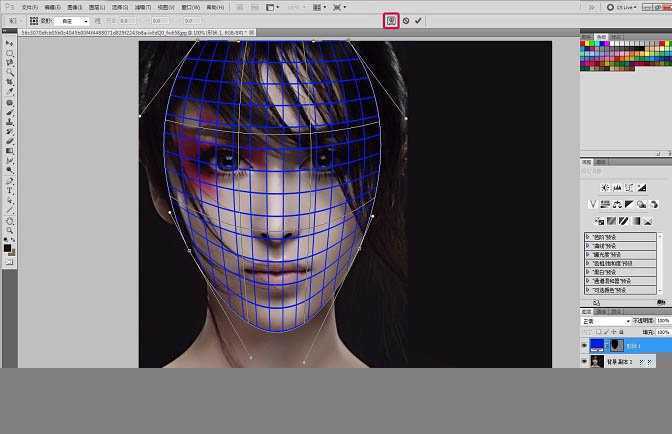Add a Levels adjustment
Viewport: 672px width, 434px height.
(x=617, y=188)
